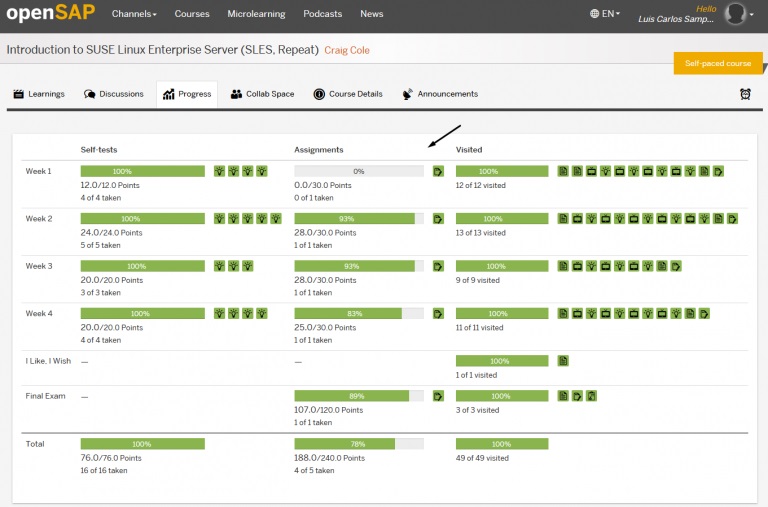Click the 16 of 16 taken text
Viewport: 768px width, 507px height.
(104, 470)
